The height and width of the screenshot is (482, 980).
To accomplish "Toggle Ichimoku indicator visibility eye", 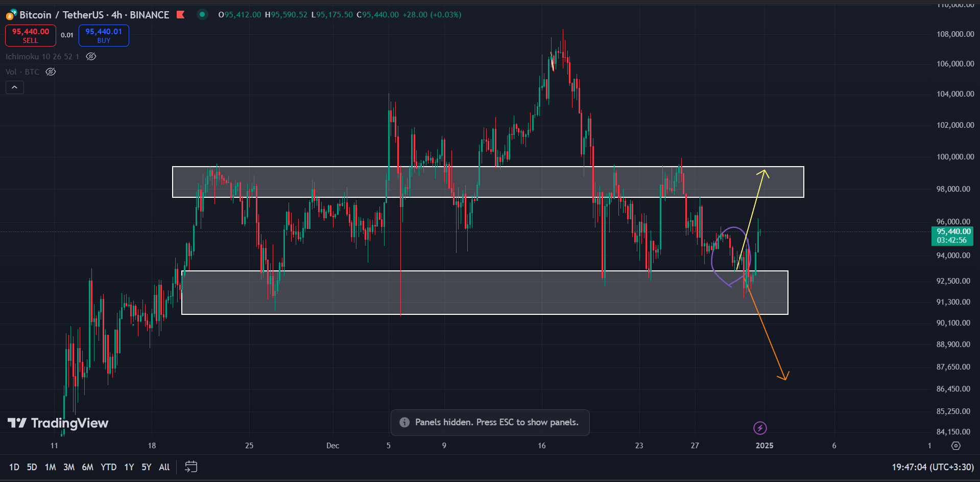I will [x=91, y=56].
